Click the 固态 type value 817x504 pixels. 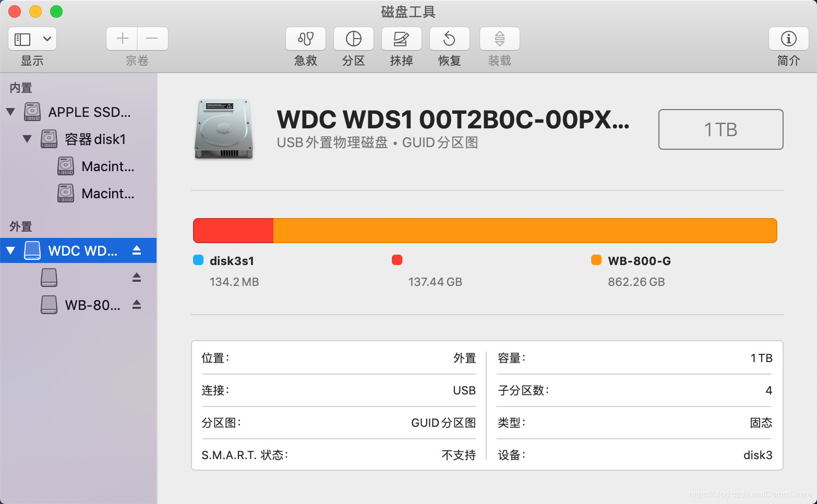[761, 423]
